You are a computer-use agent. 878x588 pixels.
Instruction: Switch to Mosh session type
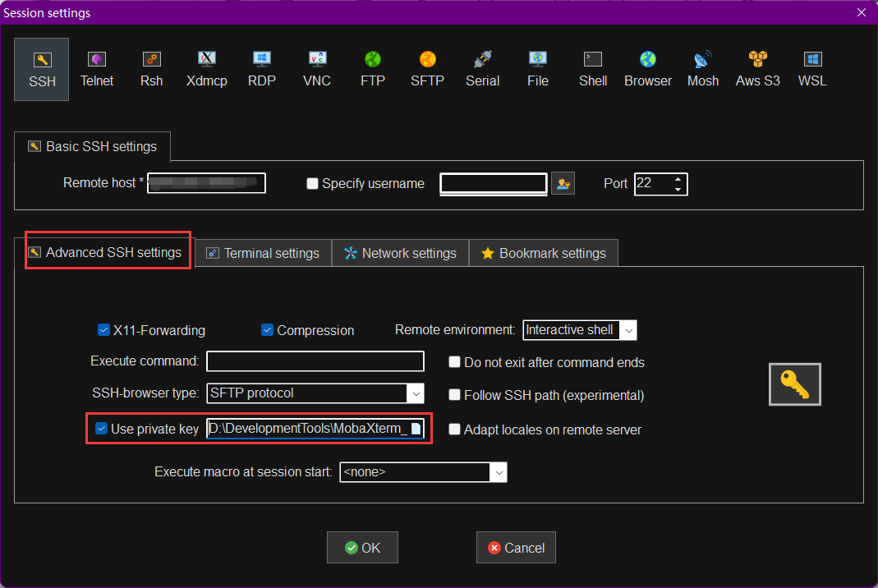click(703, 70)
